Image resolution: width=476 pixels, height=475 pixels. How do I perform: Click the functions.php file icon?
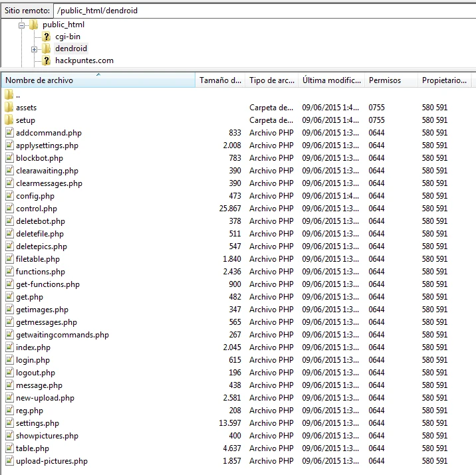(10, 272)
